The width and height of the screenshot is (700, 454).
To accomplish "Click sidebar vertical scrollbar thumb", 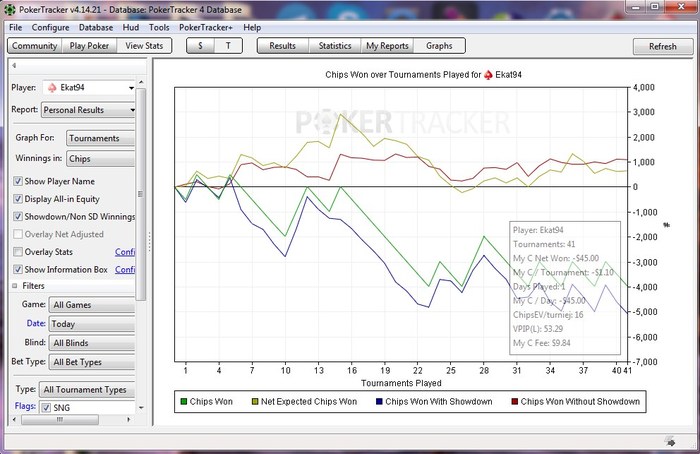I will tap(141, 194).
